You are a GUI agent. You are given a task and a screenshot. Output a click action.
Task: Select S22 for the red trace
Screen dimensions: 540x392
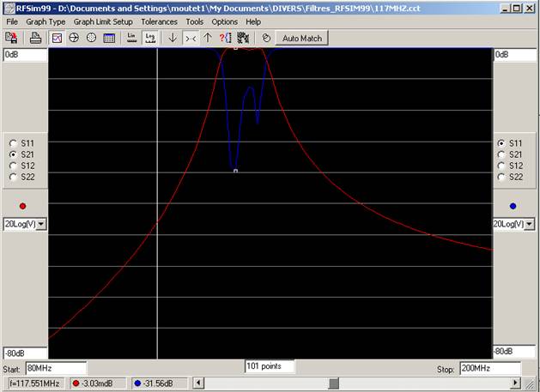tap(13, 177)
